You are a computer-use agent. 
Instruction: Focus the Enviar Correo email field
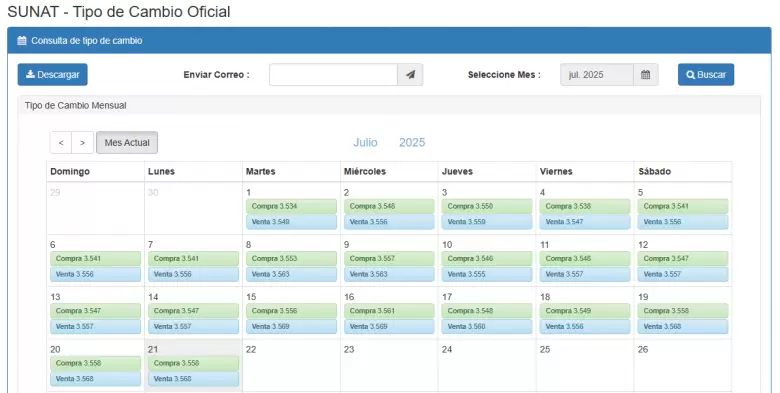pos(333,75)
